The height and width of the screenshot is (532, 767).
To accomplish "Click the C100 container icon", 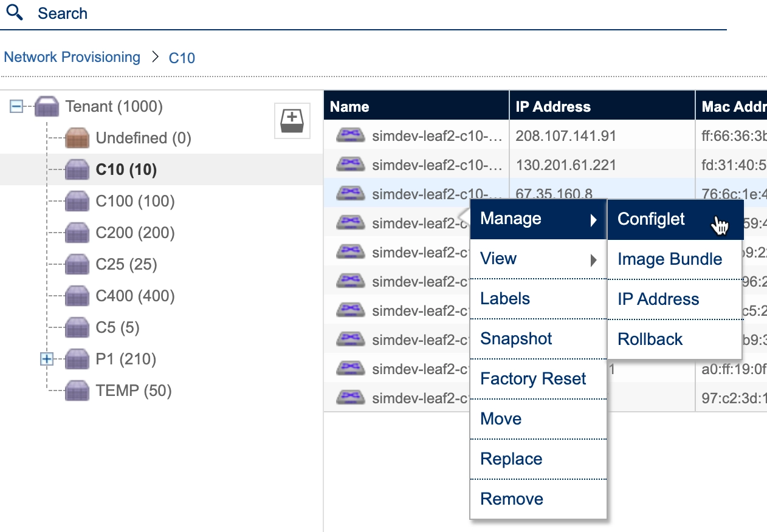I will 77,201.
